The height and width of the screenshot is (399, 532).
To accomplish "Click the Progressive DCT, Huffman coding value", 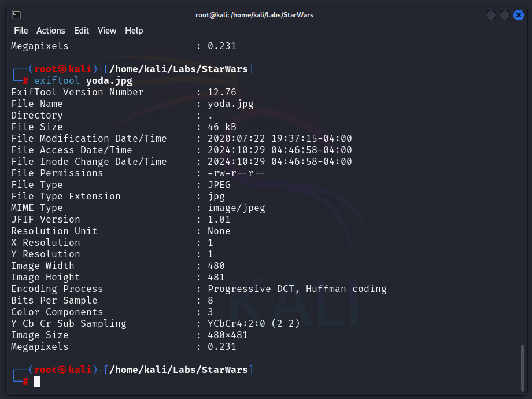I will tap(297, 289).
